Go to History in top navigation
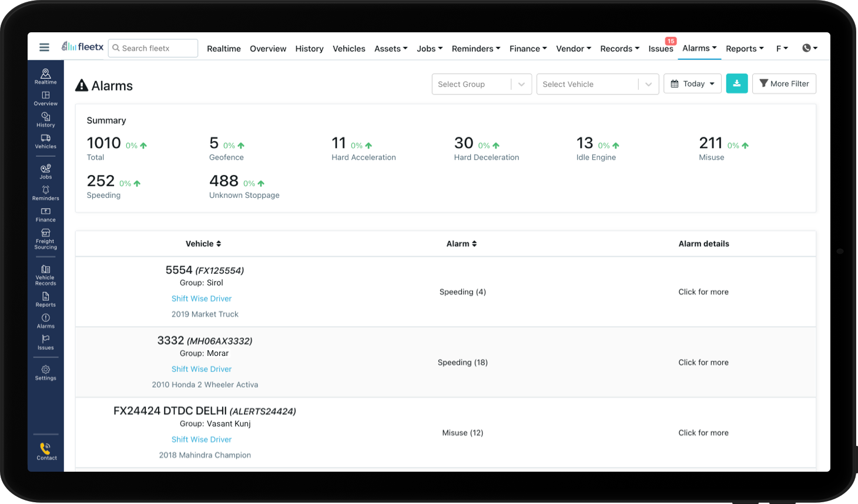 coord(309,49)
